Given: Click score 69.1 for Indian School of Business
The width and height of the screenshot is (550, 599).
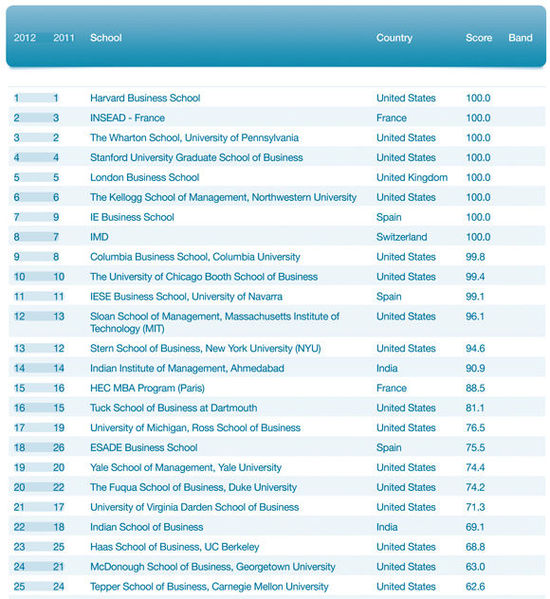Looking at the screenshot, I should tap(475, 527).
